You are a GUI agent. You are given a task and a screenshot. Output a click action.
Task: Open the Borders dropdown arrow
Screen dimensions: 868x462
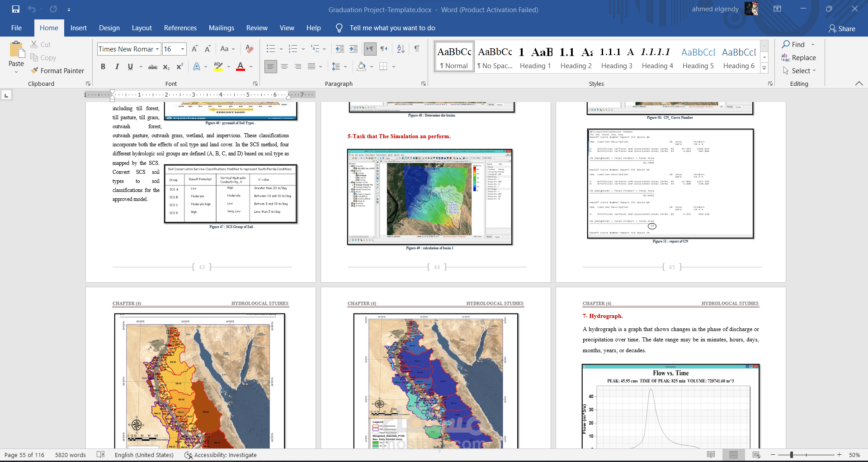394,66
